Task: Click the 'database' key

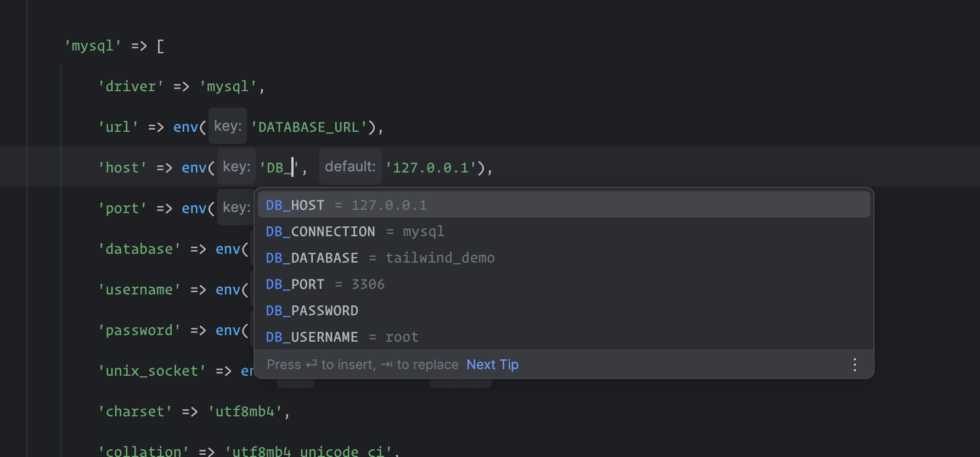Action: pos(139,249)
